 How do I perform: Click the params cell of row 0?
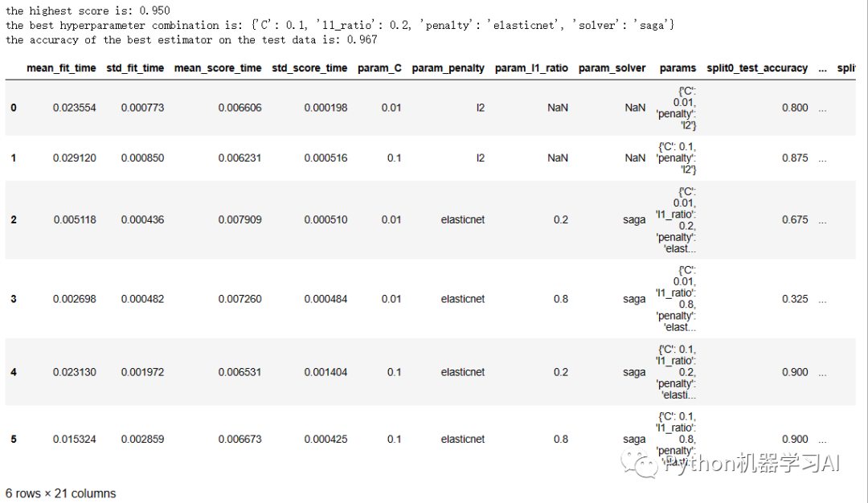pos(678,108)
